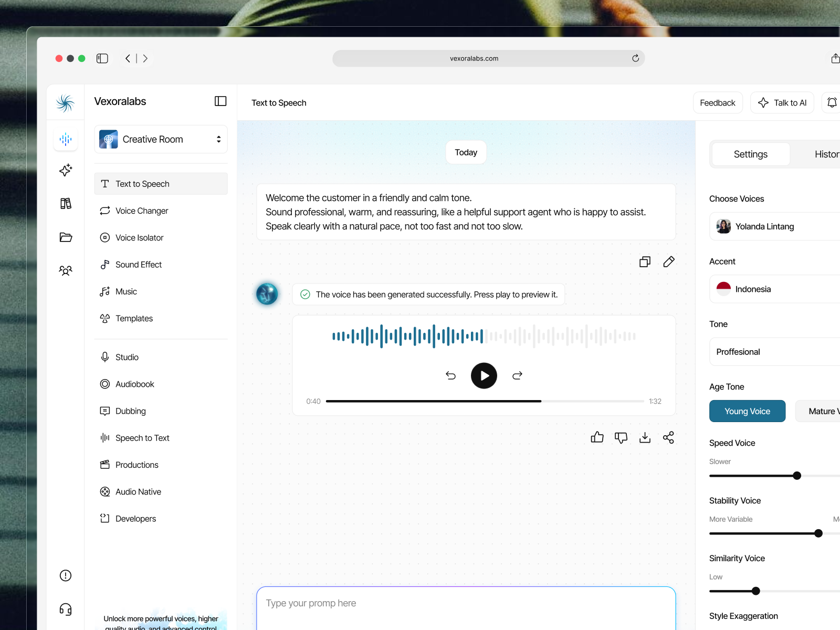Open Audiobook in sidebar
The height and width of the screenshot is (630, 840).
pyautogui.click(x=161, y=384)
